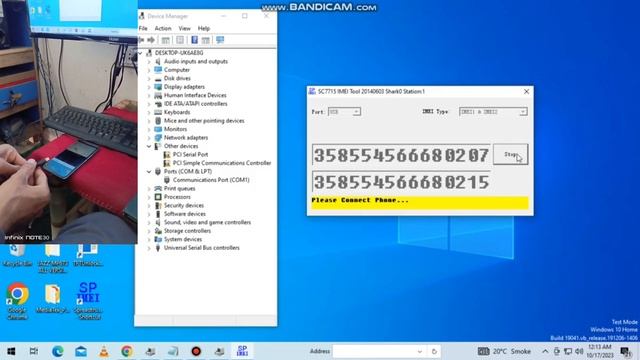The image size is (640, 360).
Task: Click the SP IMEI taskbar icon
Action: point(242,351)
